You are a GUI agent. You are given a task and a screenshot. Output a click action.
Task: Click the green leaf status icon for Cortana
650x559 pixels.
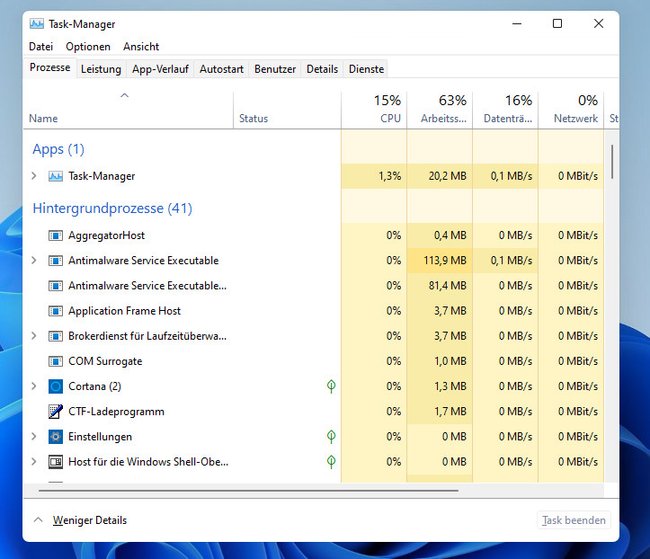click(x=331, y=386)
